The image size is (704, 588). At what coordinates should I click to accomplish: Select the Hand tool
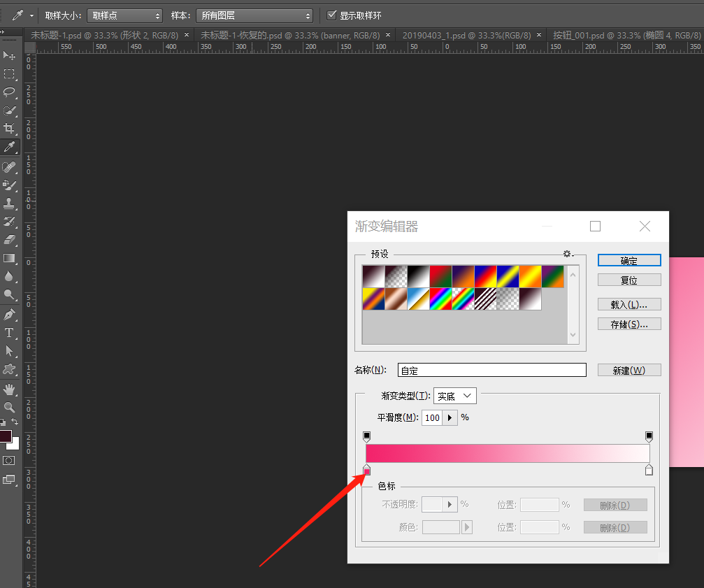coord(9,389)
